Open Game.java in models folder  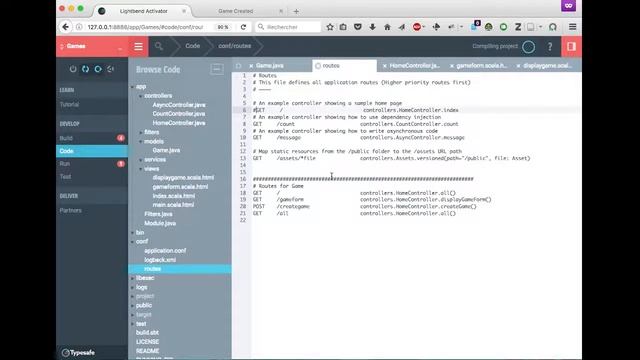pyautogui.click(x=166, y=150)
